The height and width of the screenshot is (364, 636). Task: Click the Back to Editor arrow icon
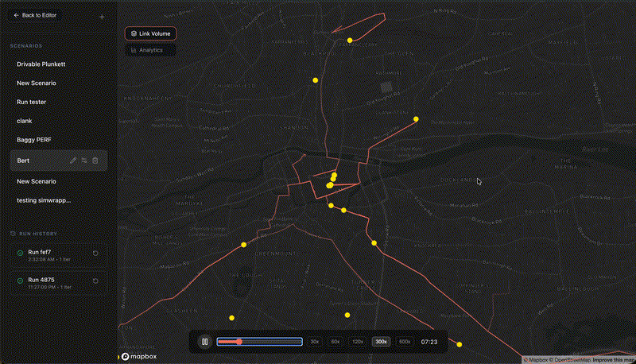tap(16, 15)
